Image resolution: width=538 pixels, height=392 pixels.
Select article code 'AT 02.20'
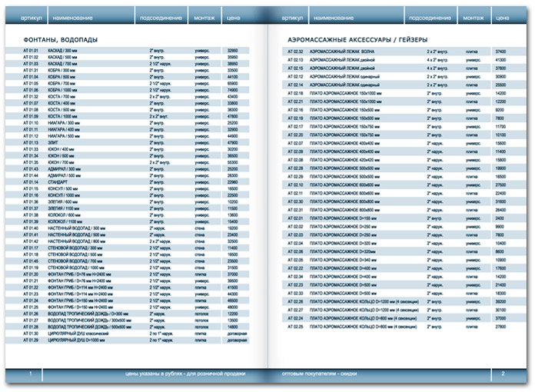pos(295,135)
